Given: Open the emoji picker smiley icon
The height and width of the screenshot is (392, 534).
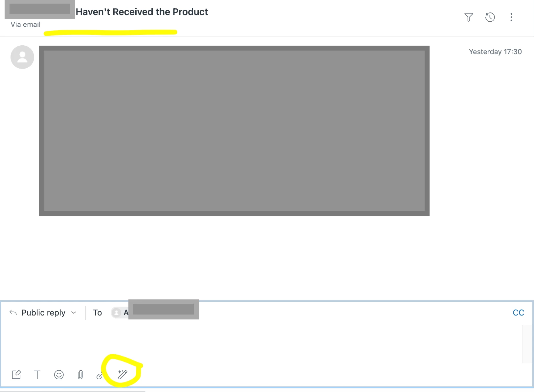Looking at the screenshot, I should point(59,375).
